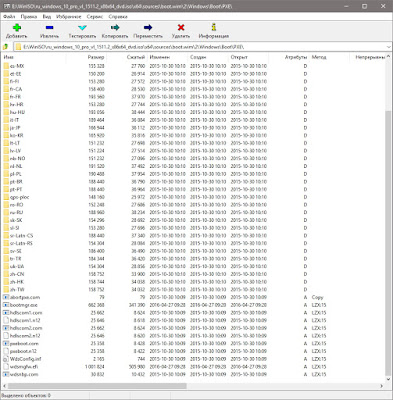The image size is (393, 400).
Task: Select the sk-SK folder name
Action: [x=16, y=220]
